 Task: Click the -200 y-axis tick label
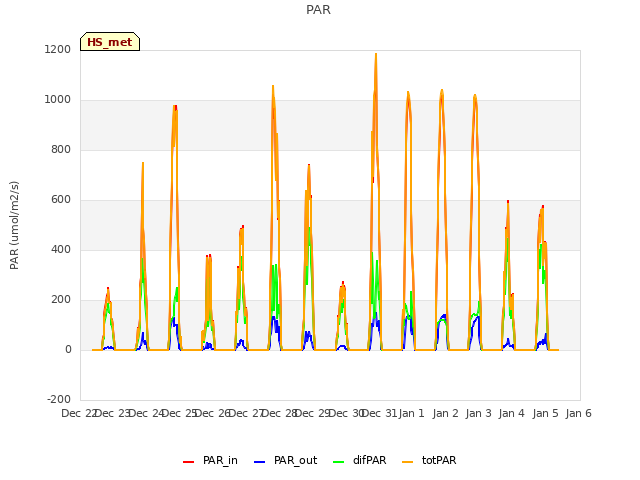[x=59, y=399]
